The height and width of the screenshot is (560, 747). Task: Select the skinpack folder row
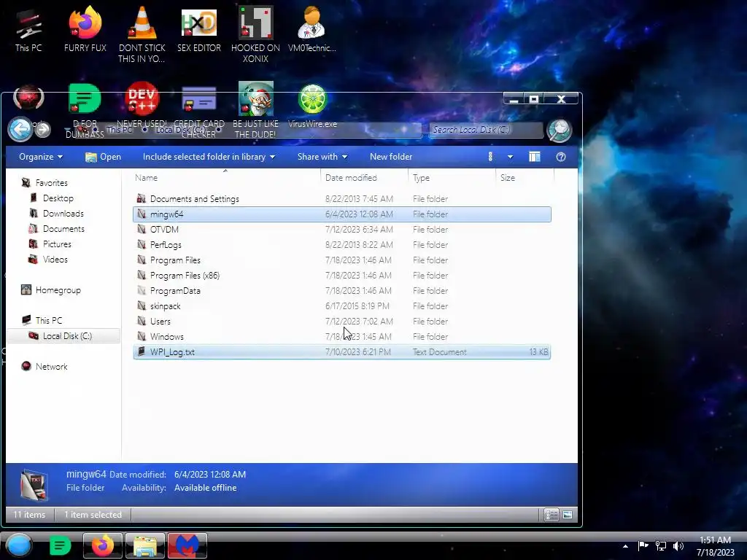click(342, 306)
